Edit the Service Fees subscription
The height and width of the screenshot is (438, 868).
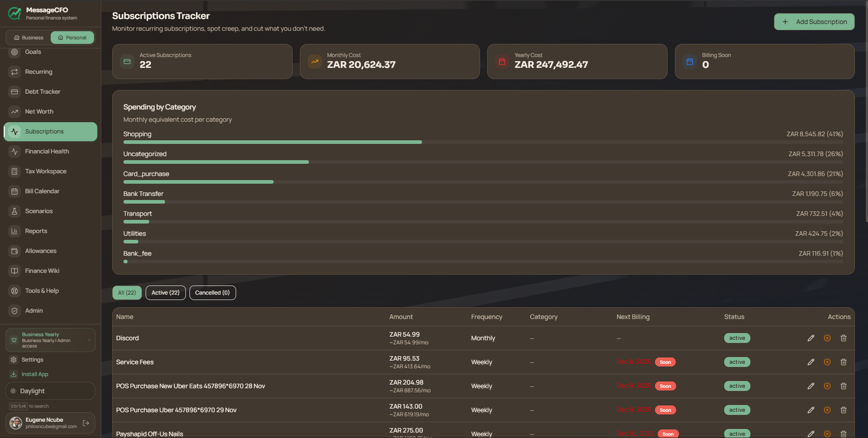(x=811, y=362)
